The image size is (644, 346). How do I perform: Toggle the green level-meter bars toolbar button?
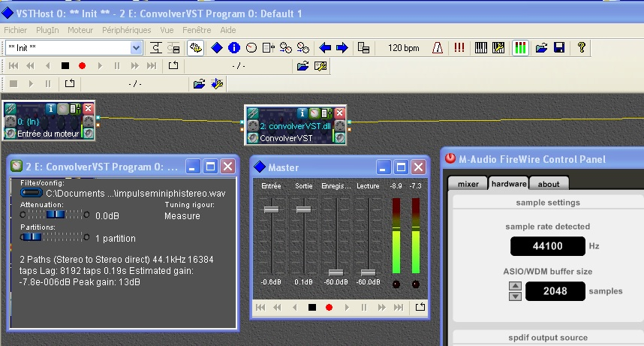click(x=520, y=48)
